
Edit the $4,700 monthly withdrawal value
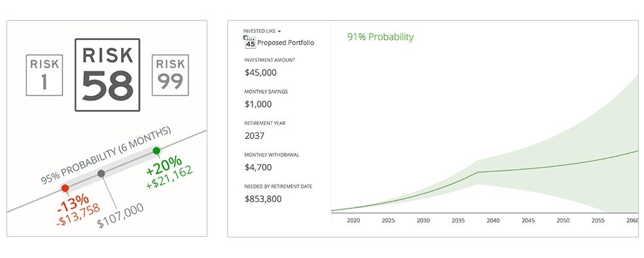click(x=258, y=167)
